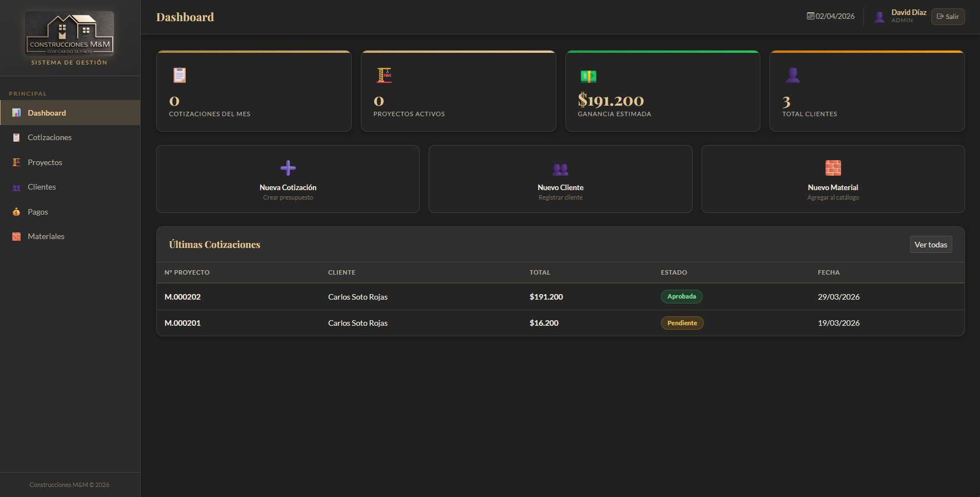980x497 pixels.
Task: Click the Ver todas button
Action: click(x=931, y=245)
